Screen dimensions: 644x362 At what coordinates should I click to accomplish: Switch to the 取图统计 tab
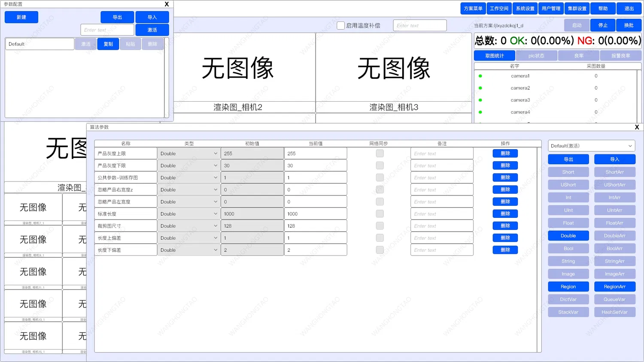495,56
